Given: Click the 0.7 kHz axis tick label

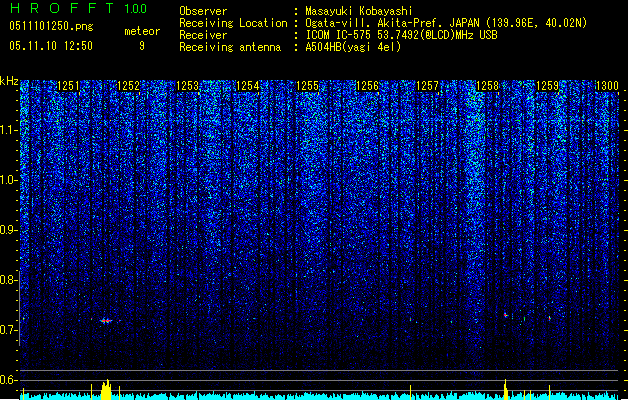Looking at the screenshot, I should [8, 330].
